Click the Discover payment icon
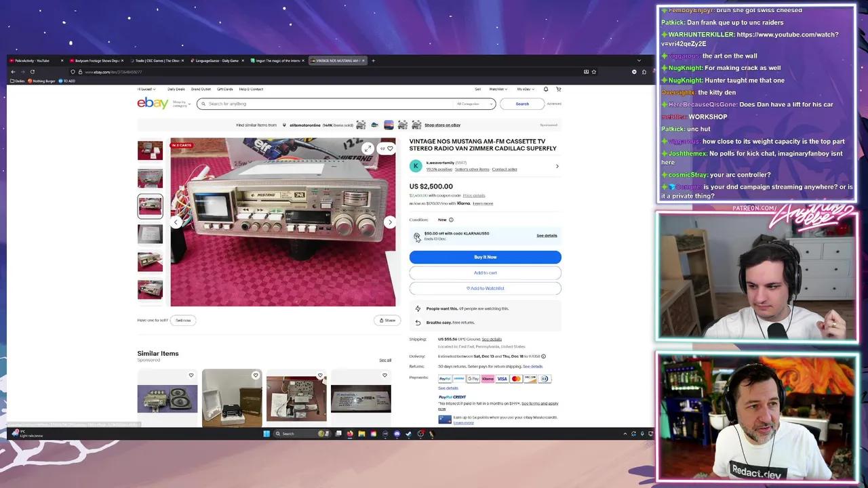868x488 pixels. pyautogui.click(x=530, y=379)
